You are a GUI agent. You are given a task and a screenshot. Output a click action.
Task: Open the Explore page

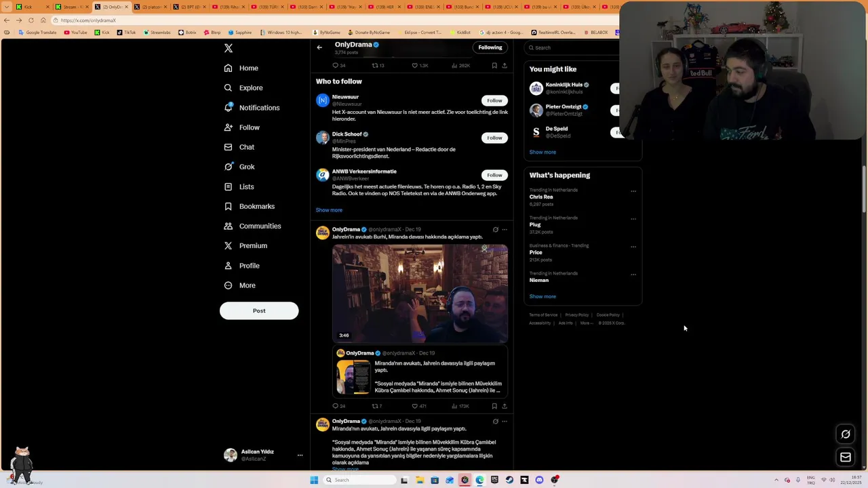tap(243, 87)
